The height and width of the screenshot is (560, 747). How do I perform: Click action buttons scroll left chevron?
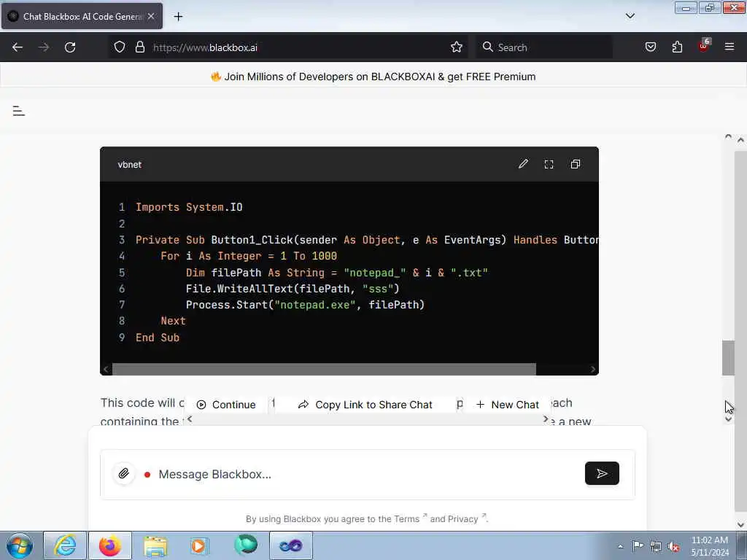190,419
